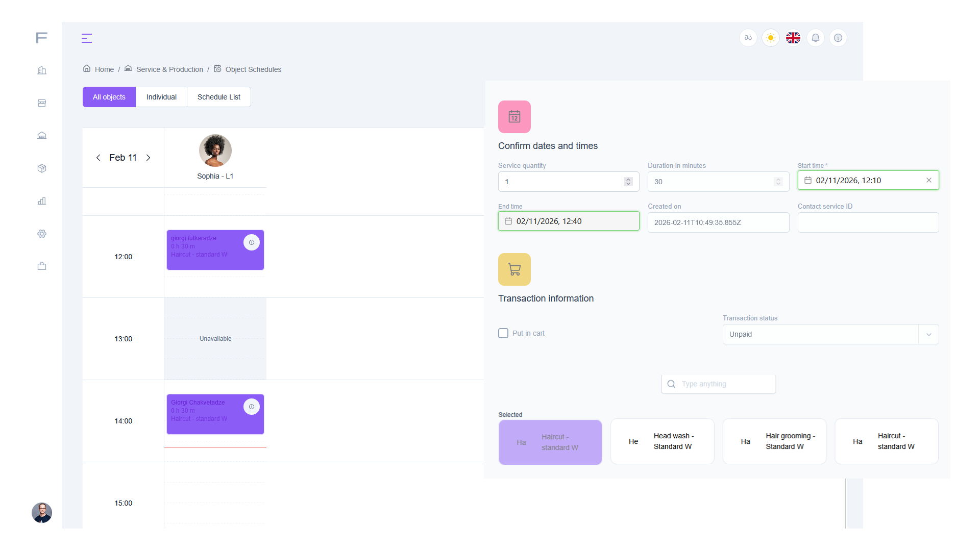Open info on giorgi futkaradze appointment
The width and height of the screenshot is (980, 551).
tap(251, 242)
